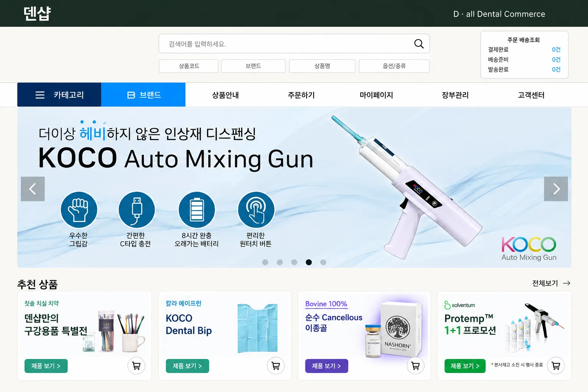Select the 옵션/종류 search filter
Image resolution: width=588 pixels, height=392 pixels.
pyautogui.click(x=394, y=66)
